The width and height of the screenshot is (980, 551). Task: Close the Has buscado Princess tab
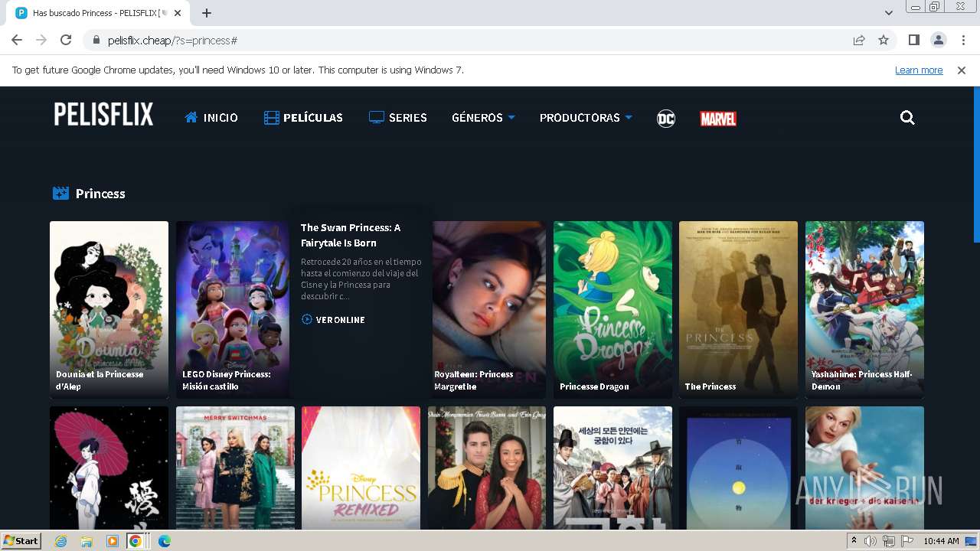178,13
